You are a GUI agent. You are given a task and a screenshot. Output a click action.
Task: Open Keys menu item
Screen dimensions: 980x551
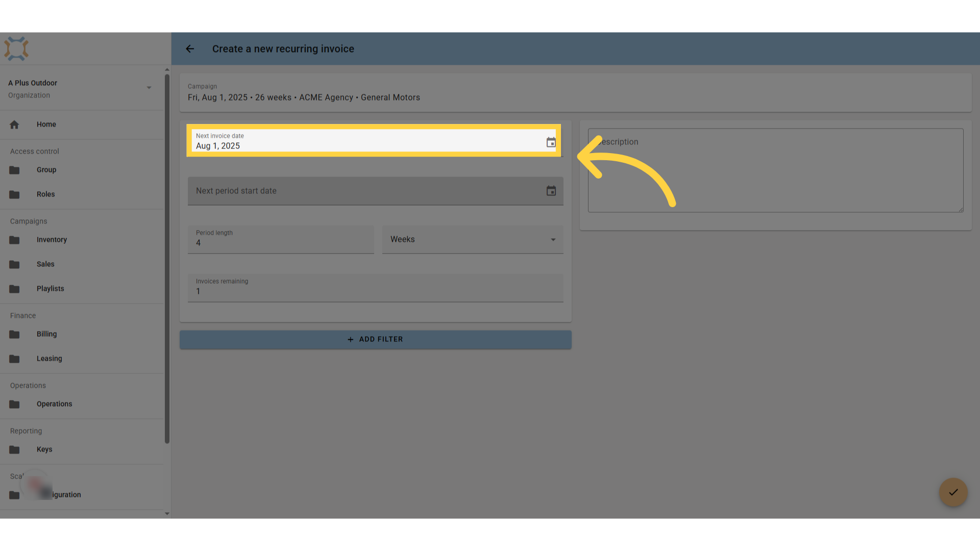82,449
